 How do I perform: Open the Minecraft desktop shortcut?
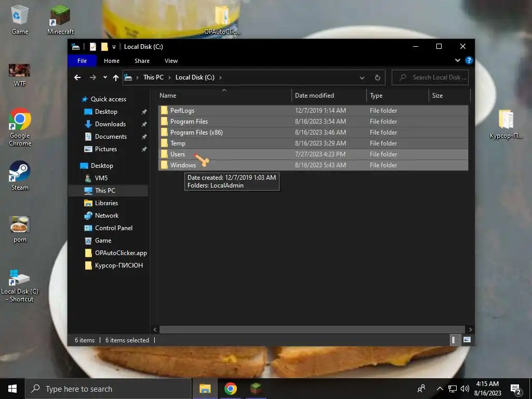point(60,20)
